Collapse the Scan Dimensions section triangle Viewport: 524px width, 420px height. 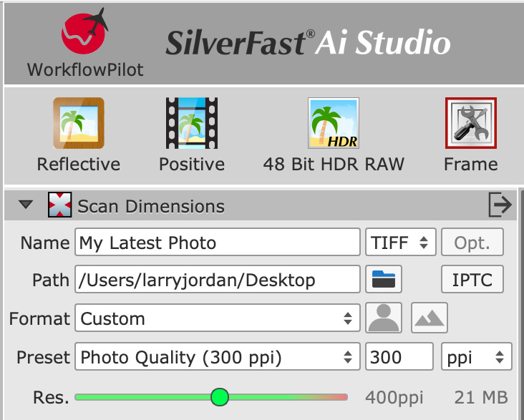[26, 204]
